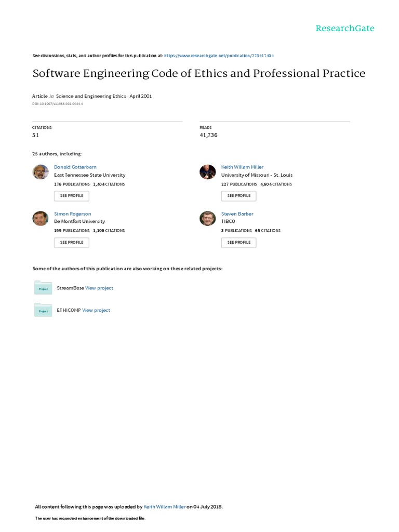Click Simon Rogerson's profile photo
The width and height of the screenshot is (399, 532).
coord(41,218)
